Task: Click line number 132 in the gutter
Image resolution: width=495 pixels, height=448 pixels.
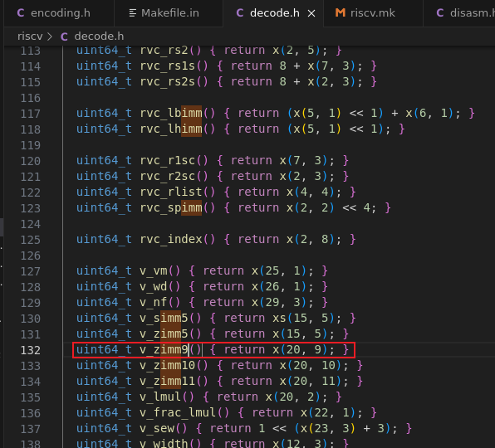Action: (x=30, y=350)
